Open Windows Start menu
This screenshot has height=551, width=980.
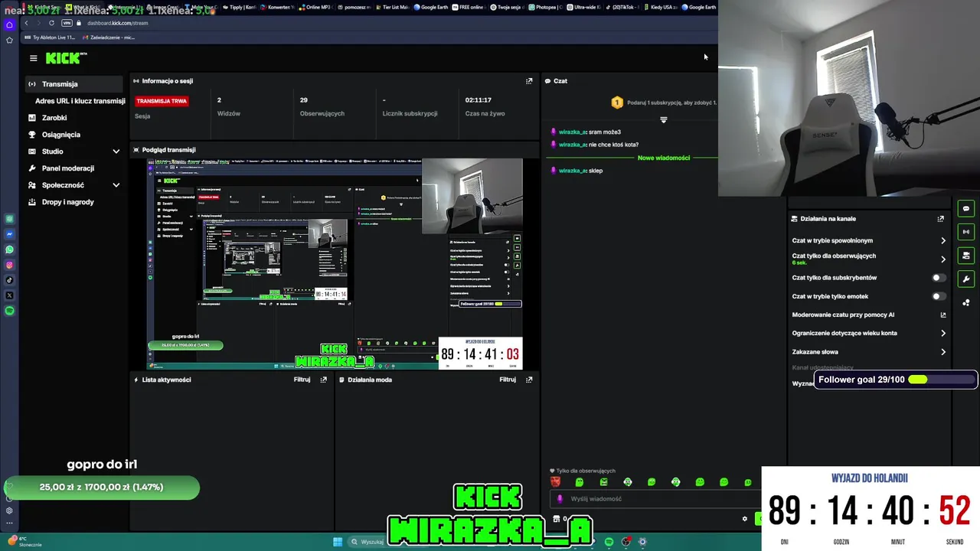click(338, 542)
